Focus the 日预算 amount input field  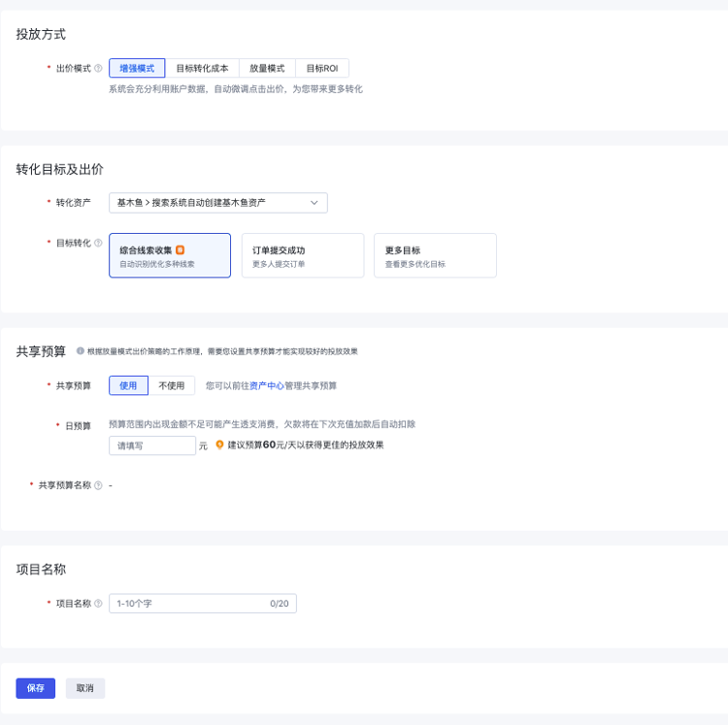(152, 445)
